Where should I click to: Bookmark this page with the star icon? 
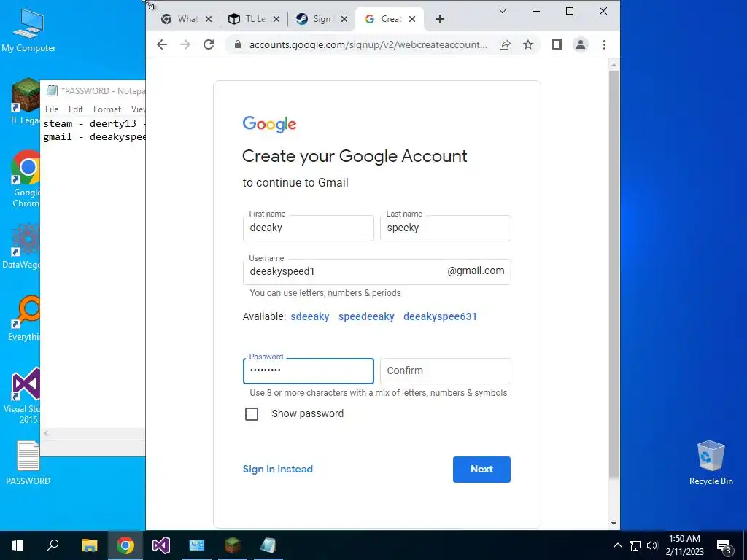point(528,44)
